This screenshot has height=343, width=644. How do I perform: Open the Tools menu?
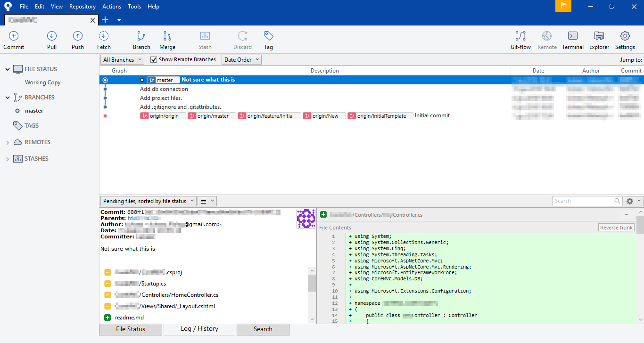pyautogui.click(x=134, y=7)
